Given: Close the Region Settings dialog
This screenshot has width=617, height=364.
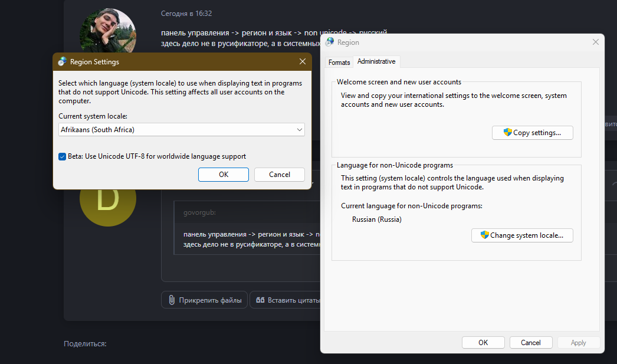Looking at the screenshot, I should 303,62.
